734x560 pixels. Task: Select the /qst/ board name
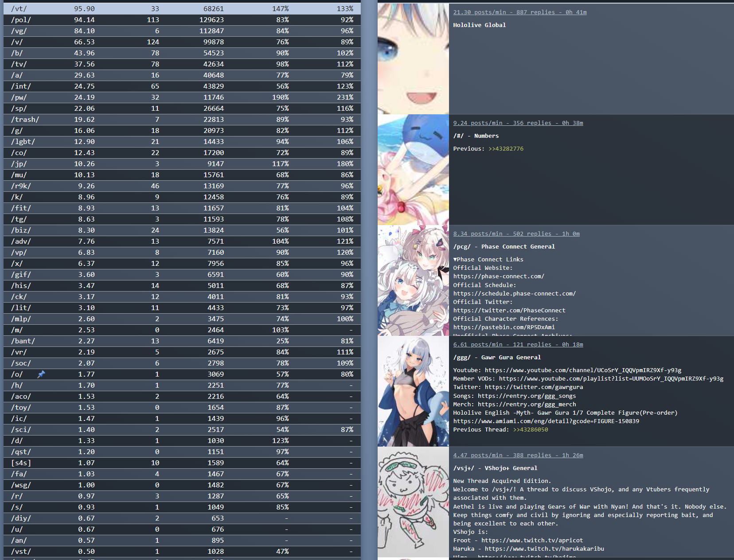21,452
